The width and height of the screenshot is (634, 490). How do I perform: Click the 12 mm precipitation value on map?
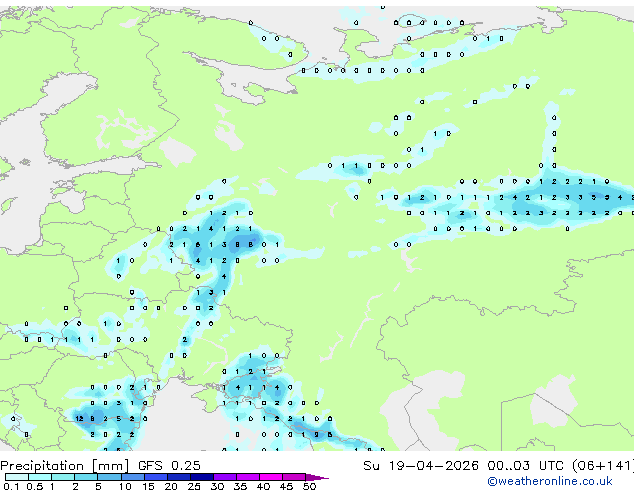(79, 418)
